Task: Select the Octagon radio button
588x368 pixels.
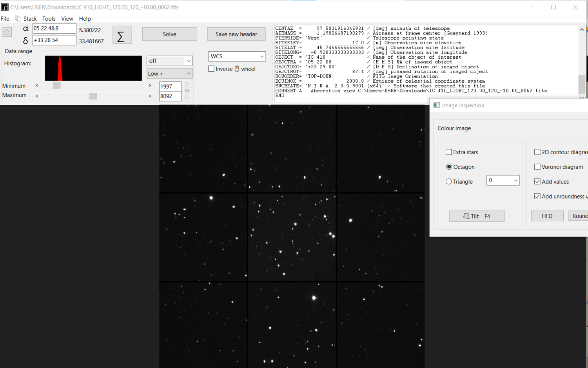Action: tap(449, 167)
